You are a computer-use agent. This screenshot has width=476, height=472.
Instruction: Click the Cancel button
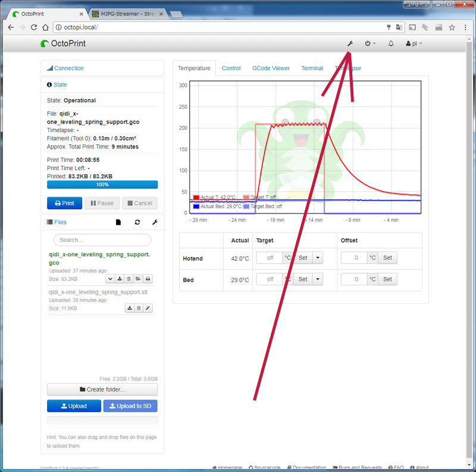coord(140,203)
